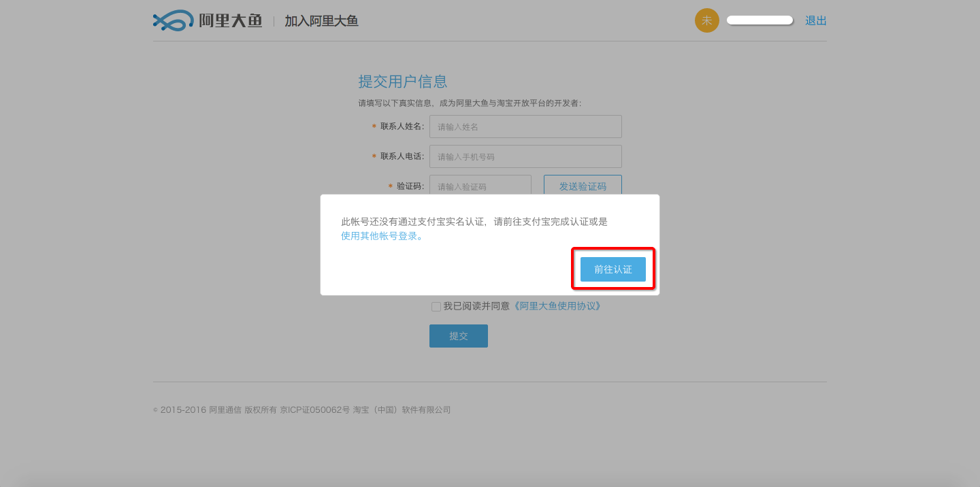Open 使用其他帐号登录 link in dialog

pos(381,236)
